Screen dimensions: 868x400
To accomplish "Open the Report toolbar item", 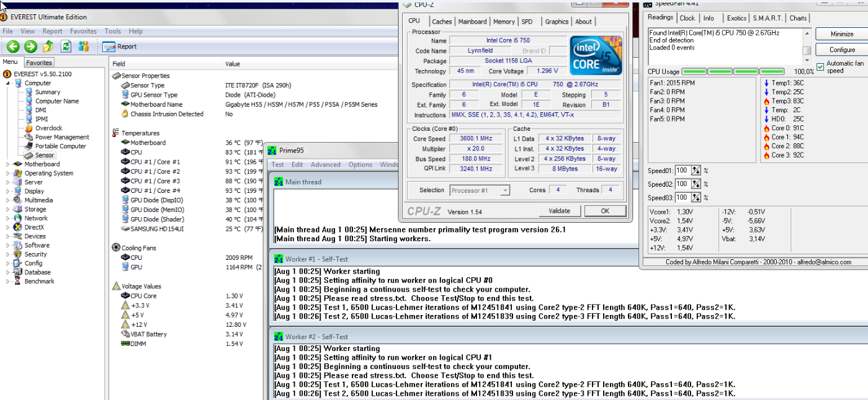I will [x=120, y=47].
